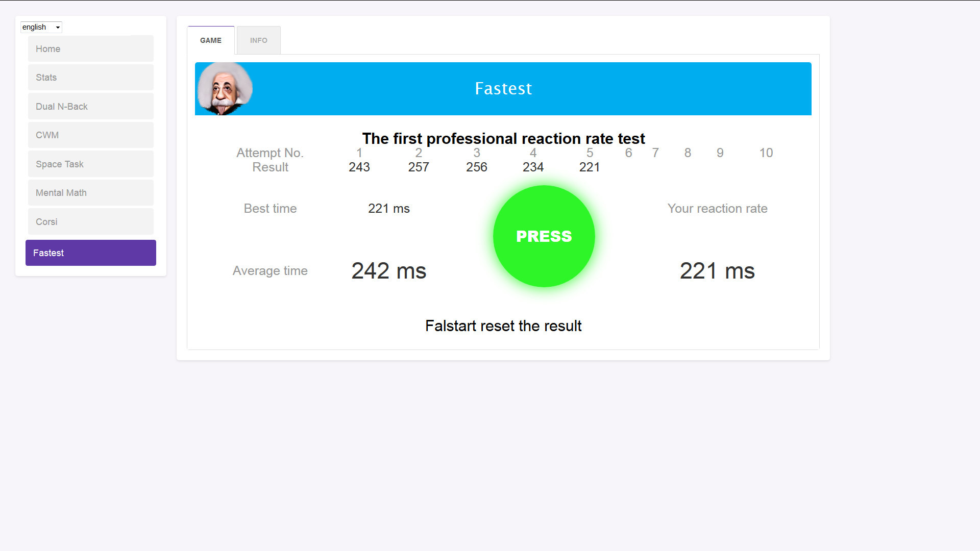The width and height of the screenshot is (980, 551).
Task: Click attempt 1 result 243
Action: (x=359, y=167)
